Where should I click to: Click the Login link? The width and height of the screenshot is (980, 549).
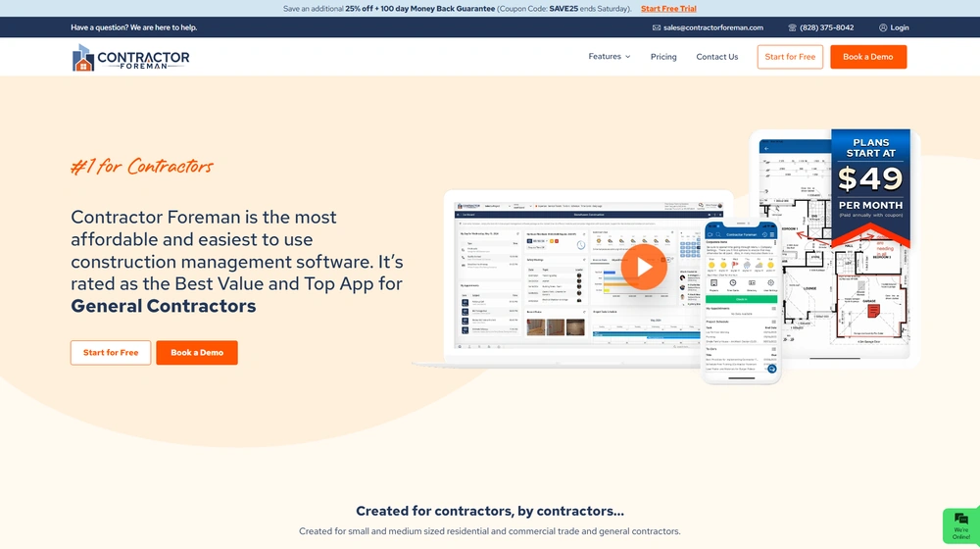click(900, 27)
